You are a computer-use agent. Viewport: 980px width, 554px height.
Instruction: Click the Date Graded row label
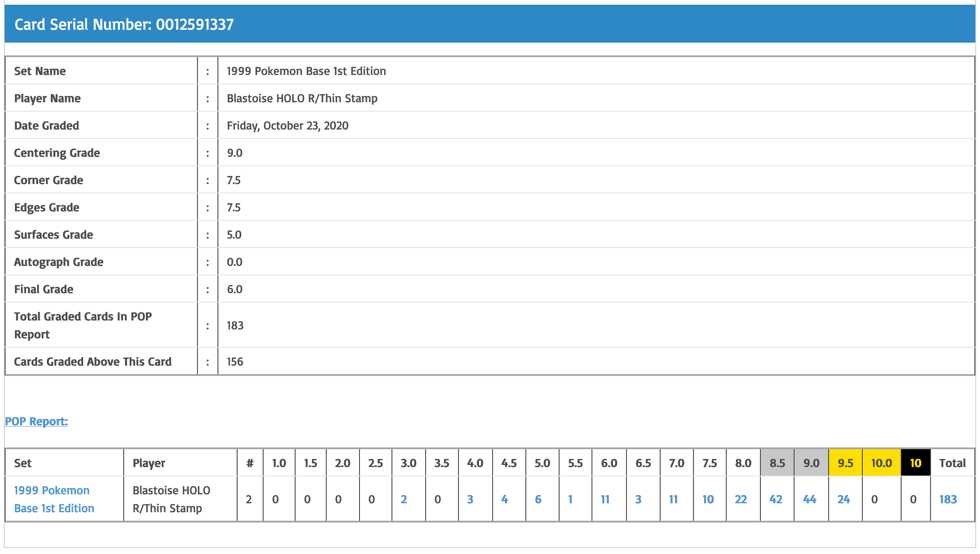[x=46, y=125]
